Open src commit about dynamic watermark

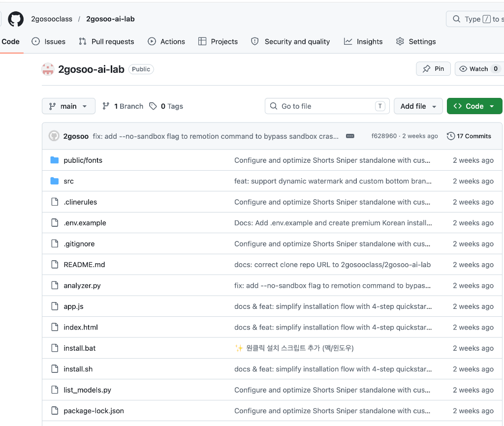(333, 181)
